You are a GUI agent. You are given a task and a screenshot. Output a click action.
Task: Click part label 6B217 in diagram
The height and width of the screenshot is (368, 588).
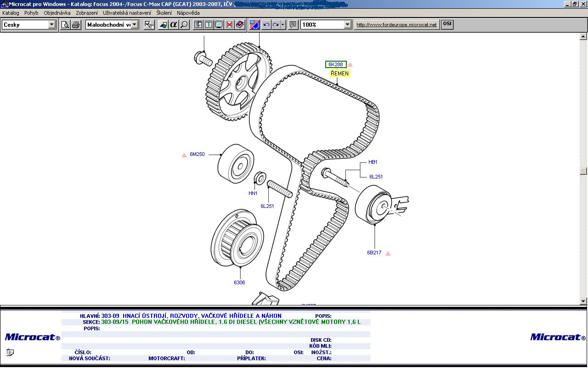(x=374, y=253)
